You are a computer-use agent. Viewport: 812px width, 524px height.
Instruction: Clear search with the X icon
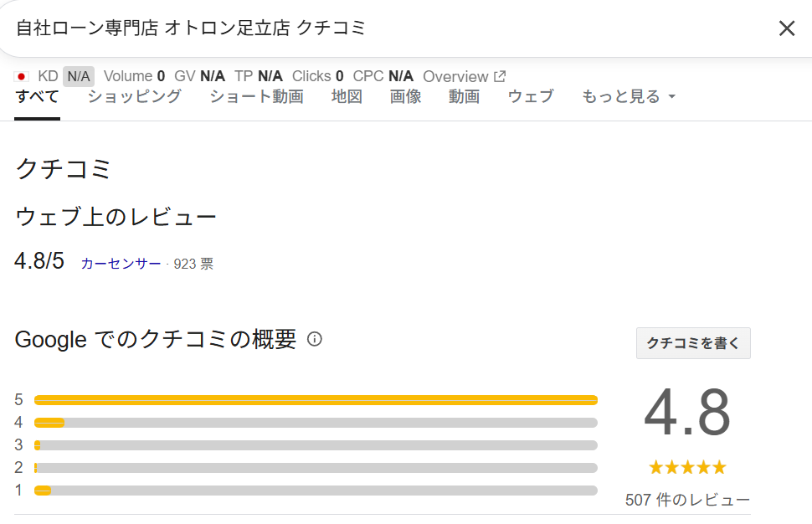tap(787, 28)
